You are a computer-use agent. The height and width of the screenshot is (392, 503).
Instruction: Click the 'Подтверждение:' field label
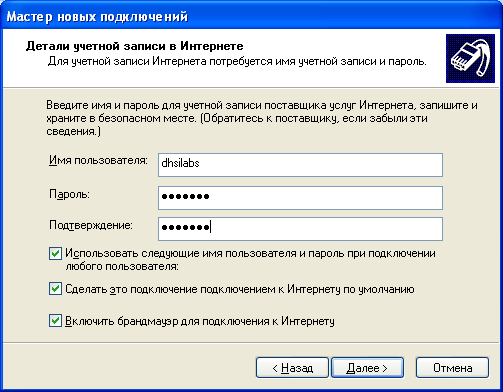pos(91,225)
